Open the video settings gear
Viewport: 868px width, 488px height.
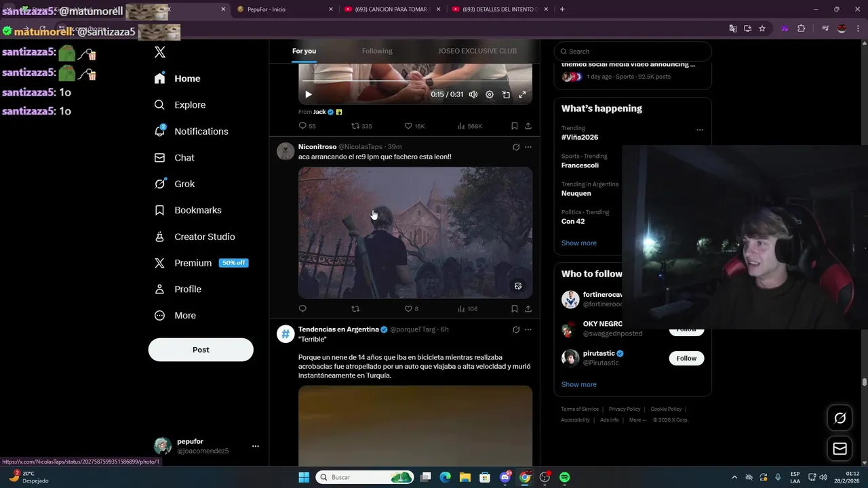point(490,94)
